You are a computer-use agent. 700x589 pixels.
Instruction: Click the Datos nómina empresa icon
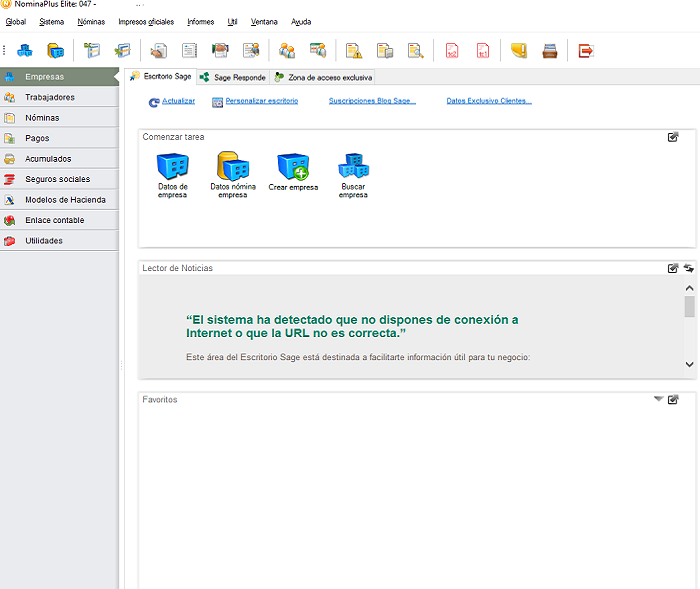232,167
